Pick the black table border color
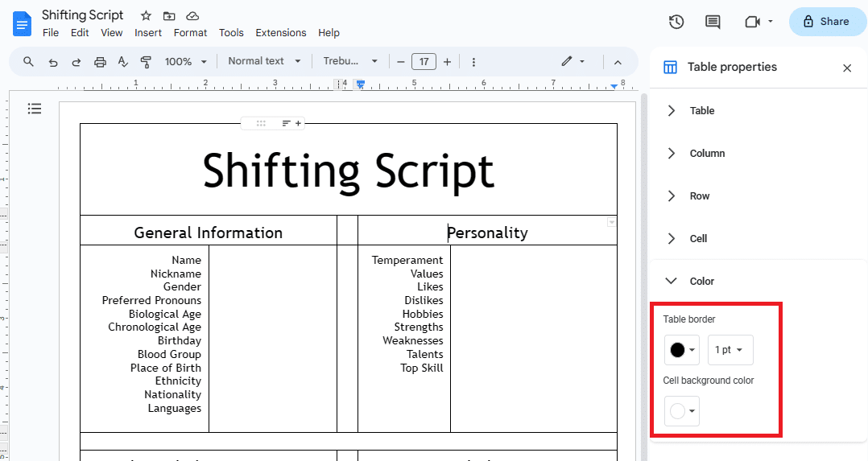Viewport: 868px width, 461px height. [682, 350]
